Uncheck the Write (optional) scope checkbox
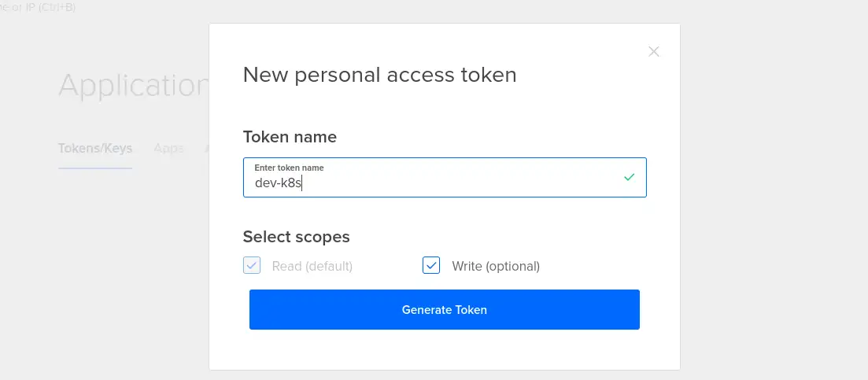This screenshot has height=380, width=868. pyautogui.click(x=431, y=265)
